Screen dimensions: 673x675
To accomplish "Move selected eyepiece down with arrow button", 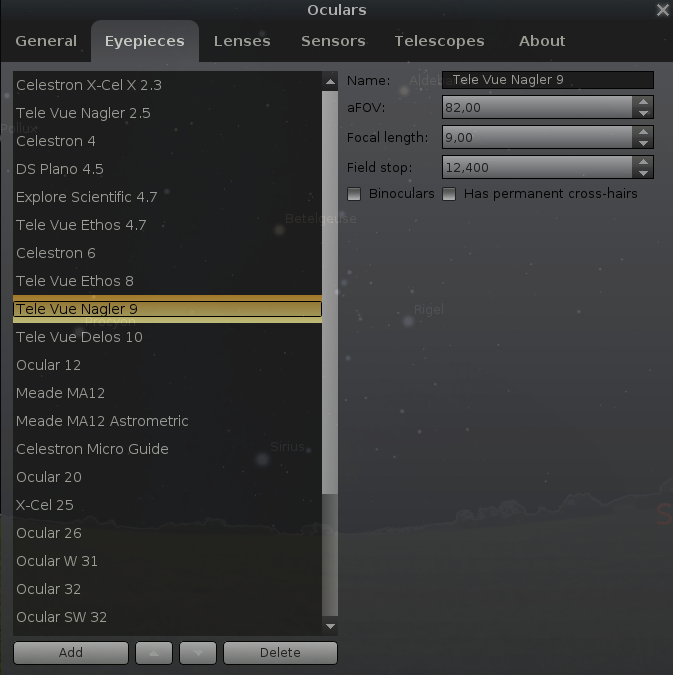I will tap(198, 653).
